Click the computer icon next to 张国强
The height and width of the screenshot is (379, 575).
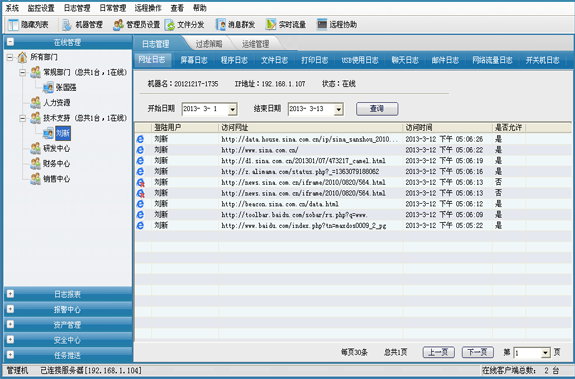pos(48,88)
